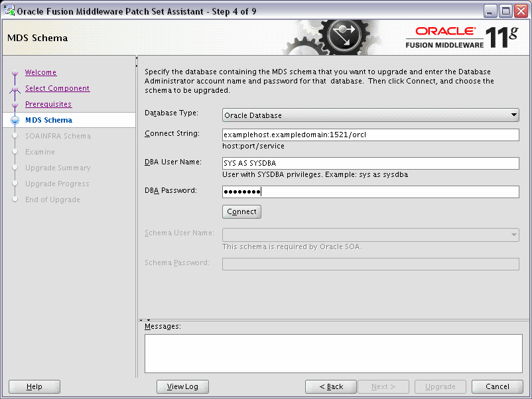Click the Connect String input field
Screen dimensions: 532x399
coord(370,135)
